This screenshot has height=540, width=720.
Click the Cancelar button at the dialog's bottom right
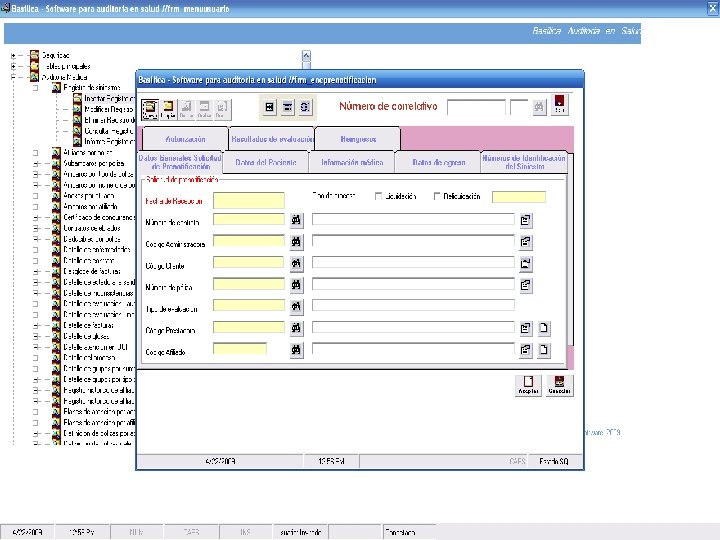click(559, 385)
